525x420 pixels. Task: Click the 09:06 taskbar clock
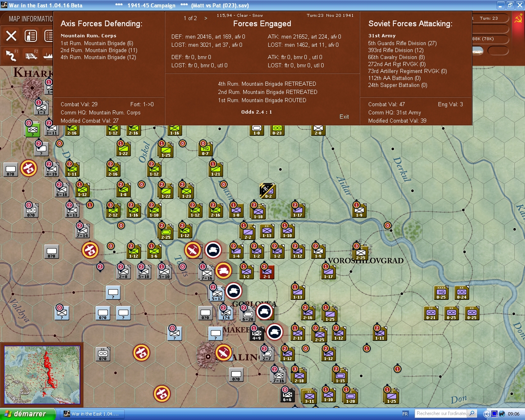[514, 414]
